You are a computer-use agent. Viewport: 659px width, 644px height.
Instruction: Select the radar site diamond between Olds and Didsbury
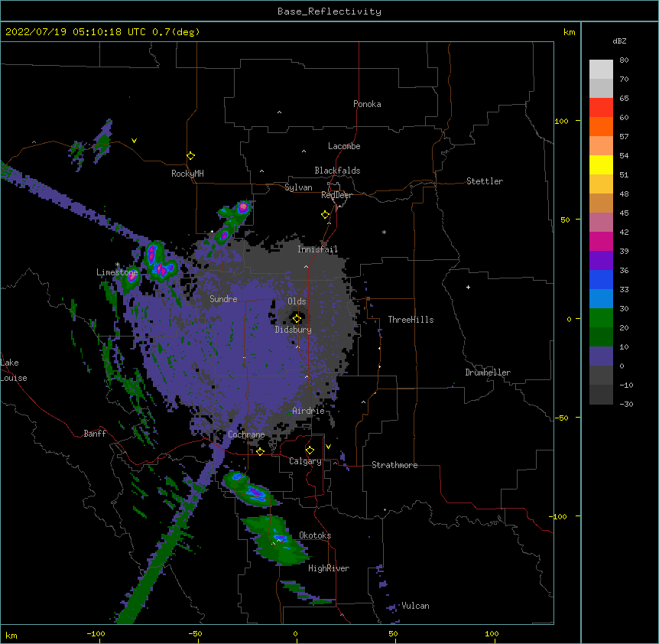[297, 318]
